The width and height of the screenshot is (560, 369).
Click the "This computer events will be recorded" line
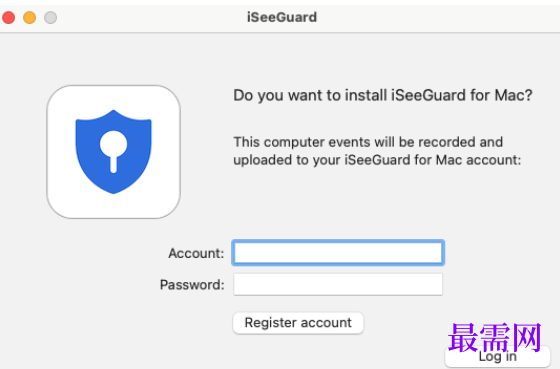pos(368,142)
